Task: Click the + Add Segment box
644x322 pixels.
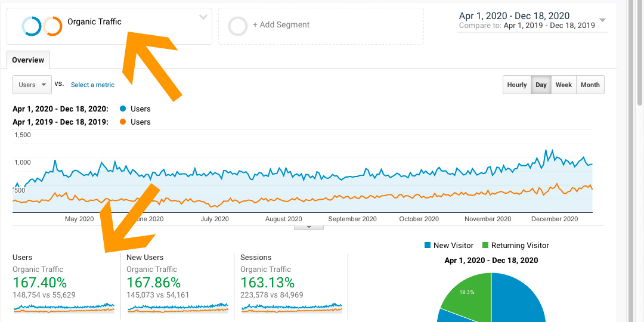Action: tap(321, 26)
